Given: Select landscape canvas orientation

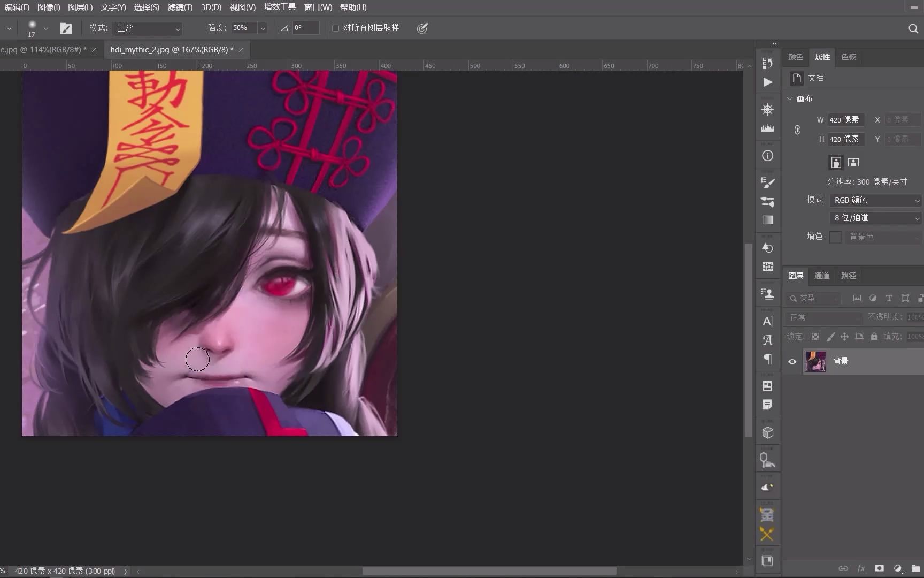Looking at the screenshot, I should (x=853, y=162).
